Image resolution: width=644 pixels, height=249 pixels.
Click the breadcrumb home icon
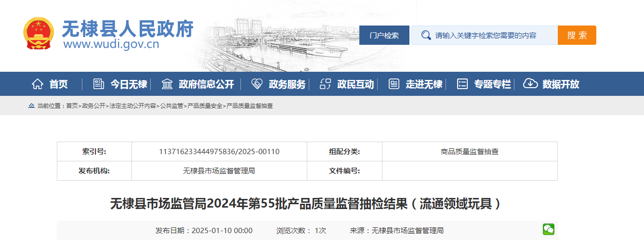click(x=31, y=105)
